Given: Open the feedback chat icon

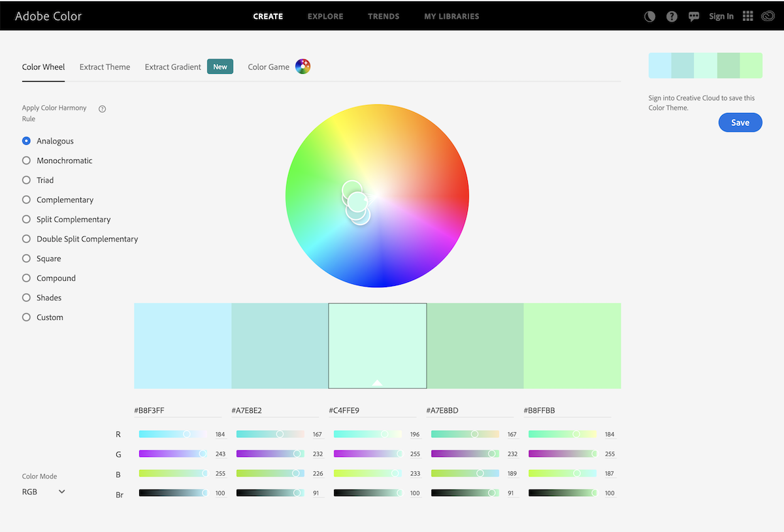Looking at the screenshot, I should pos(693,16).
